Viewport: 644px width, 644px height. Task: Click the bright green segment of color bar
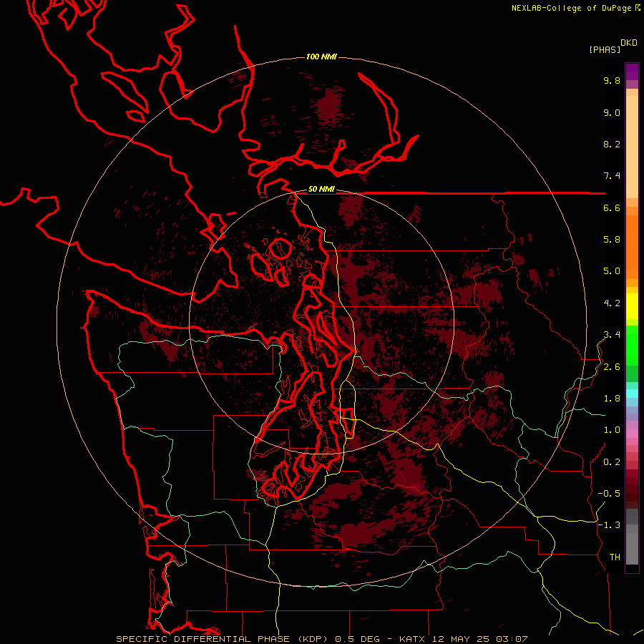632,345
